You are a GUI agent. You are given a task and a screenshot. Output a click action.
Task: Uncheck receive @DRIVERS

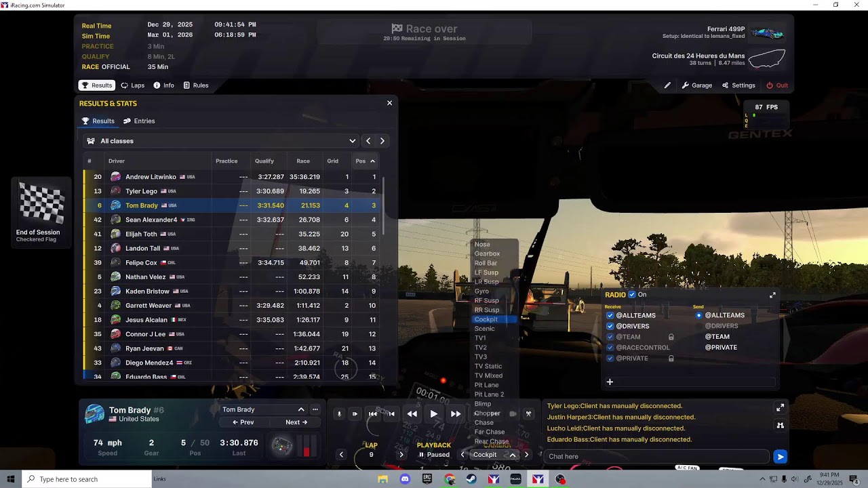[x=610, y=326]
